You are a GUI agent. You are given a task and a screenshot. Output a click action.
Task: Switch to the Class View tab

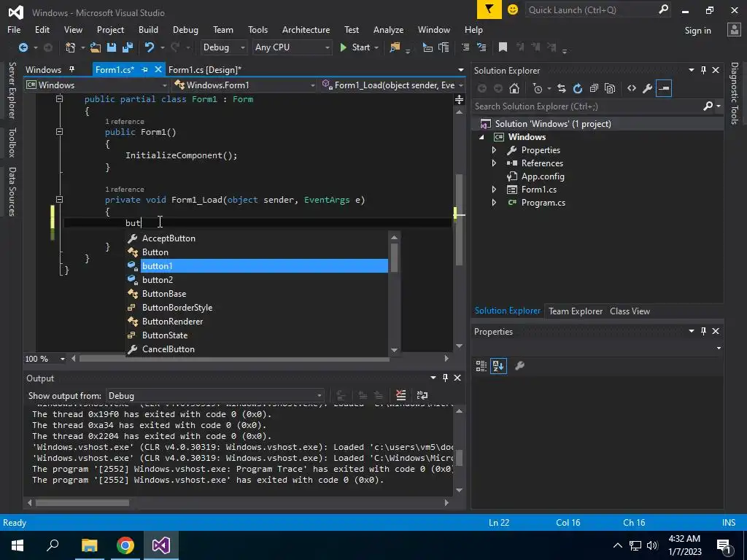(x=630, y=311)
